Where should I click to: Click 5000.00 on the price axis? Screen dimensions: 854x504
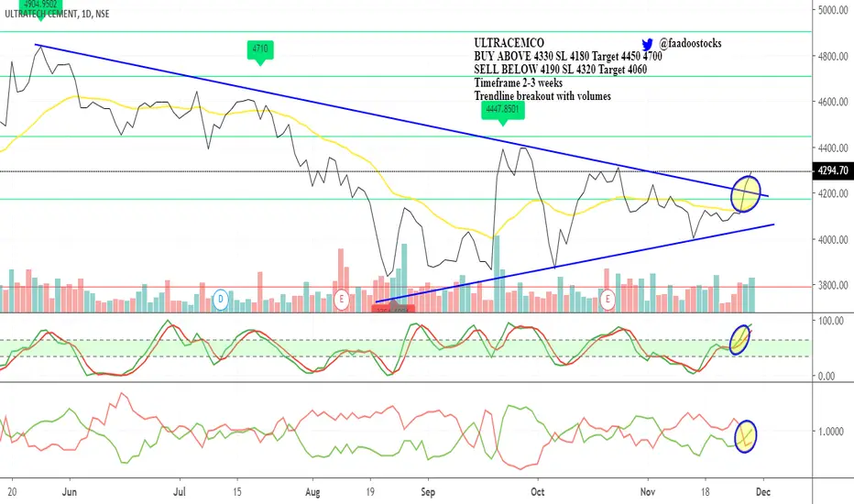[x=833, y=10]
